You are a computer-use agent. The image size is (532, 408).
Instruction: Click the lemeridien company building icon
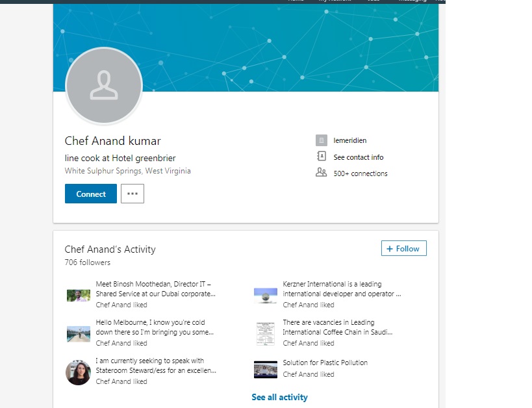(321, 140)
